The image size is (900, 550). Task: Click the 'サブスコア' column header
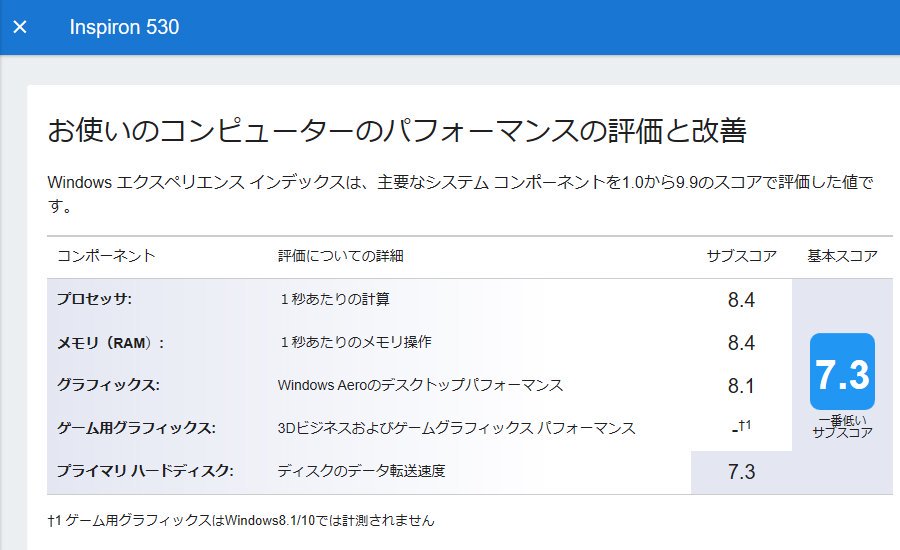point(742,255)
